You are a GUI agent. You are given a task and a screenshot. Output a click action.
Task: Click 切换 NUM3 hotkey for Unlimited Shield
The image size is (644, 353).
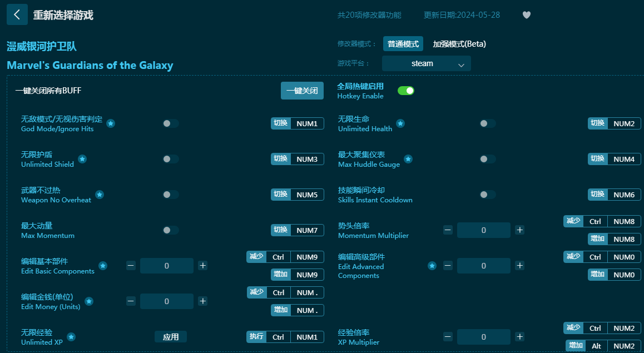[x=298, y=159]
